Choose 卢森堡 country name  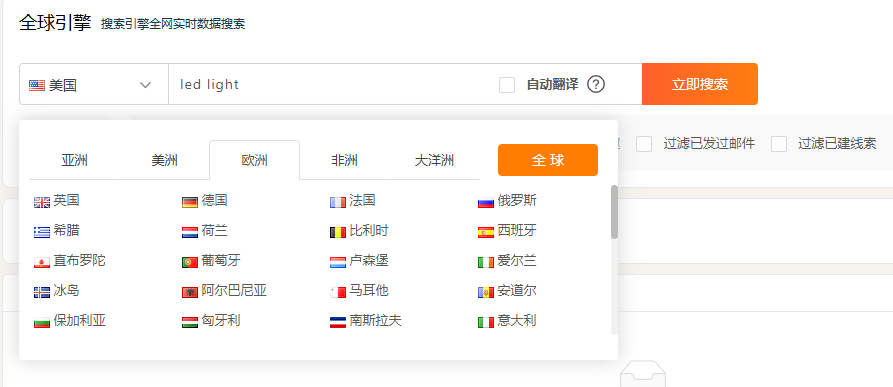[x=369, y=261]
